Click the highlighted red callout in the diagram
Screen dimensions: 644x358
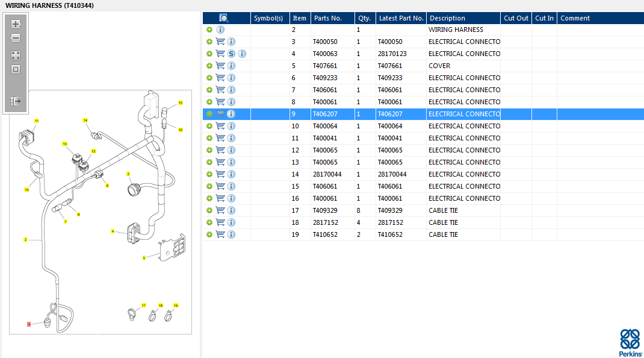click(29, 324)
